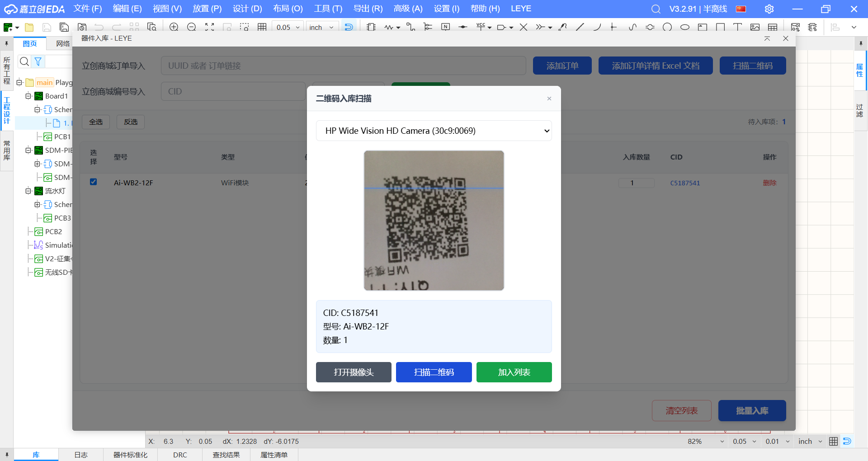Open the settings gear icon
This screenshot has width=868, height=461.
(769, 9)
